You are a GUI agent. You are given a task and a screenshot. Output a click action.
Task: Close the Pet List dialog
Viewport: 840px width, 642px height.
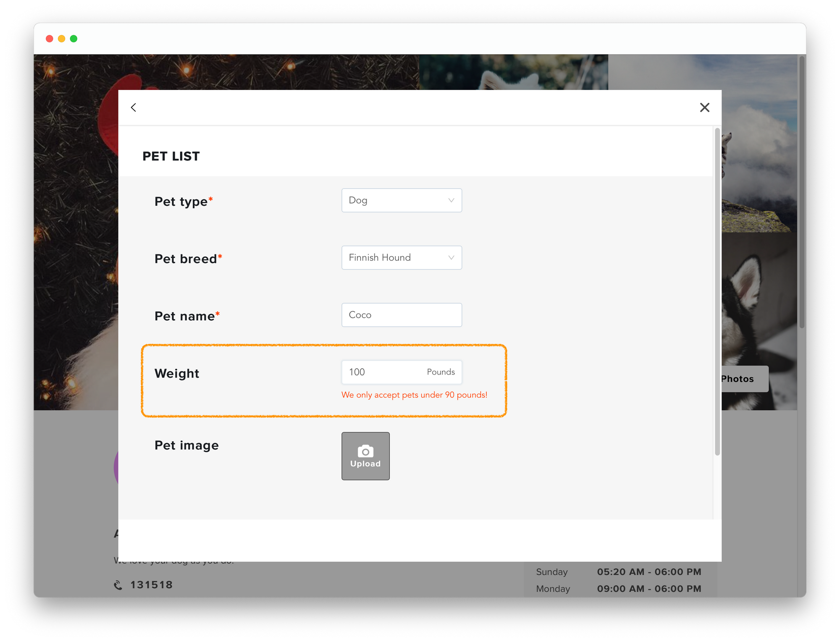click(x=705, y=107)
